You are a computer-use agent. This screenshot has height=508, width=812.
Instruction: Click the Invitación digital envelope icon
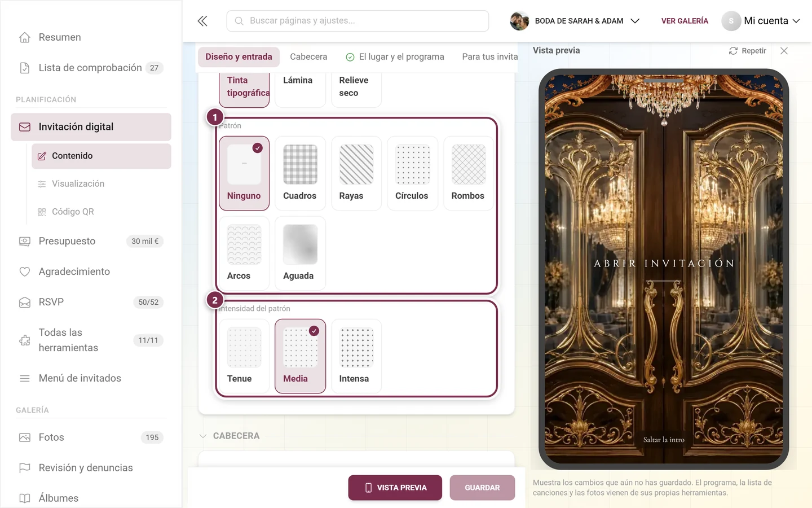point(25,127)
